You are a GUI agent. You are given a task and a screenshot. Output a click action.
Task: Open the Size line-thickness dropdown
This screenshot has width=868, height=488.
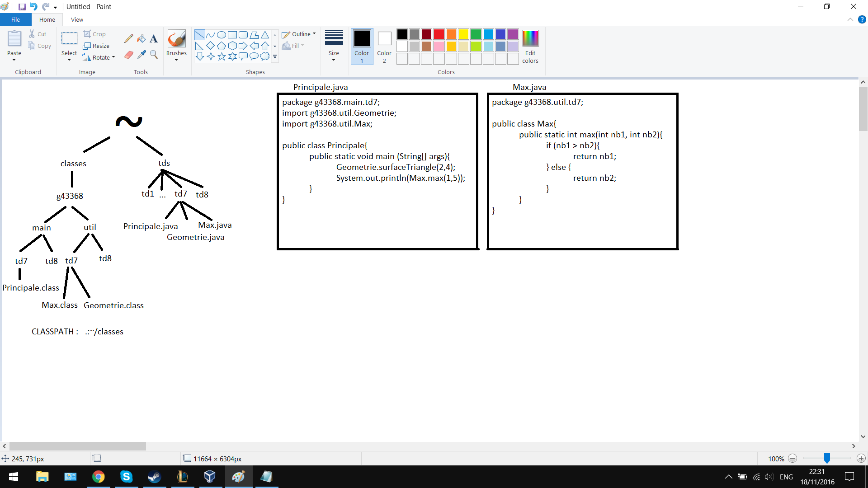click(x=334, y=47)
